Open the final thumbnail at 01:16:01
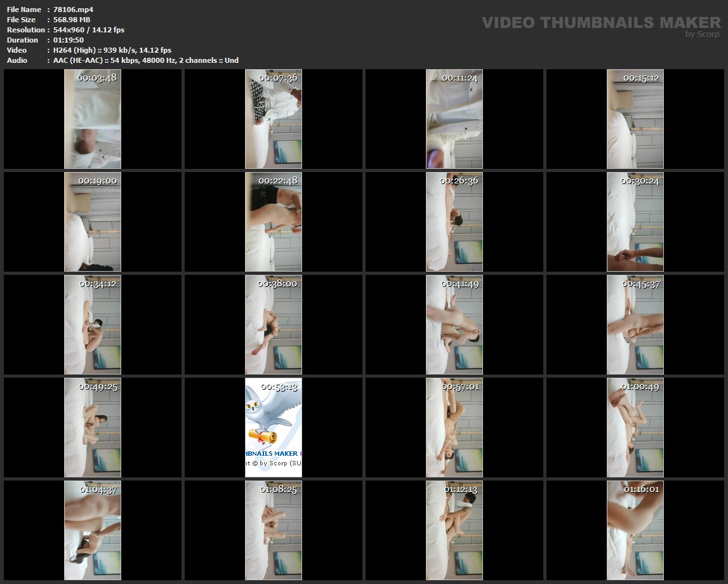 (635, 530)
